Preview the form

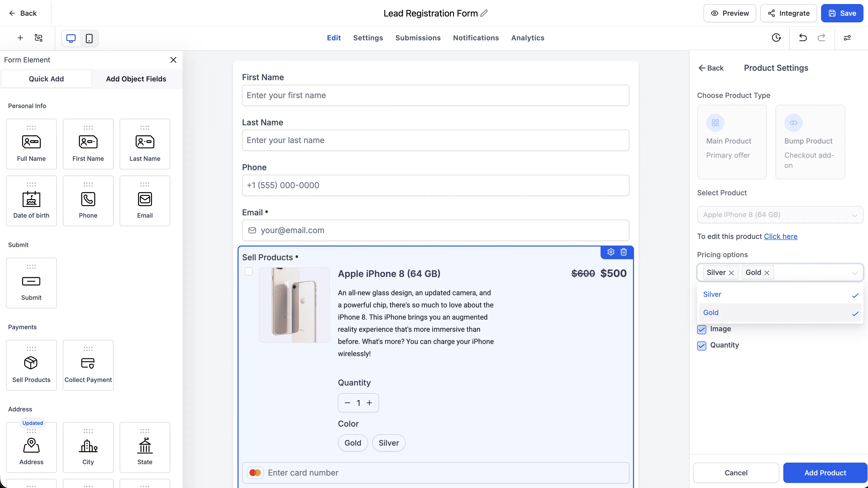(x=730, y=13)
